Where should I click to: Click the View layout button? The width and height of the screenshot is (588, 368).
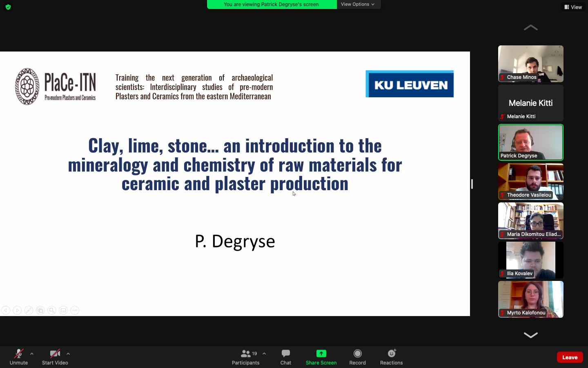573,7
